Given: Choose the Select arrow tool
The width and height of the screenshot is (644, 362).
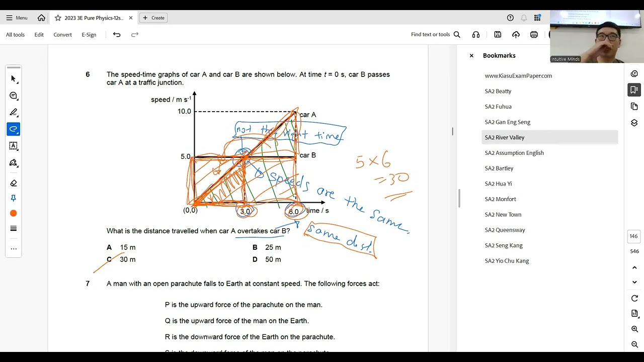Looking at the screenshot, I should [x=14, y=79].
